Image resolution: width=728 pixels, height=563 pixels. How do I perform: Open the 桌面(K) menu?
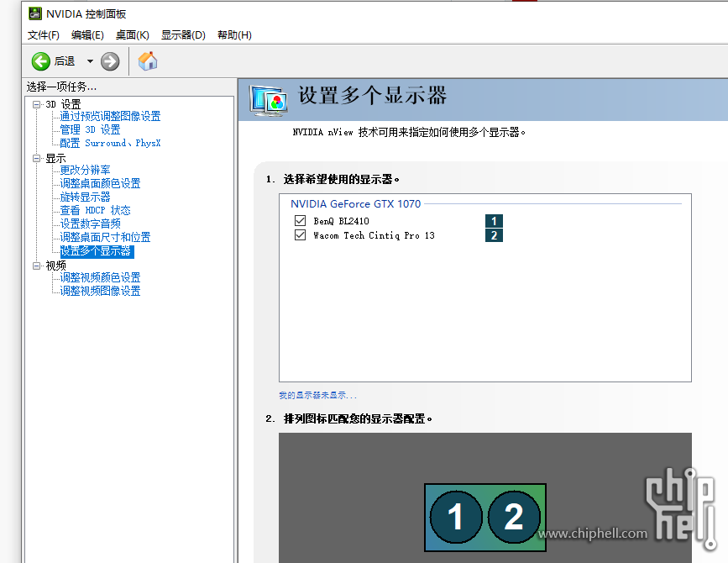(132, 35)
